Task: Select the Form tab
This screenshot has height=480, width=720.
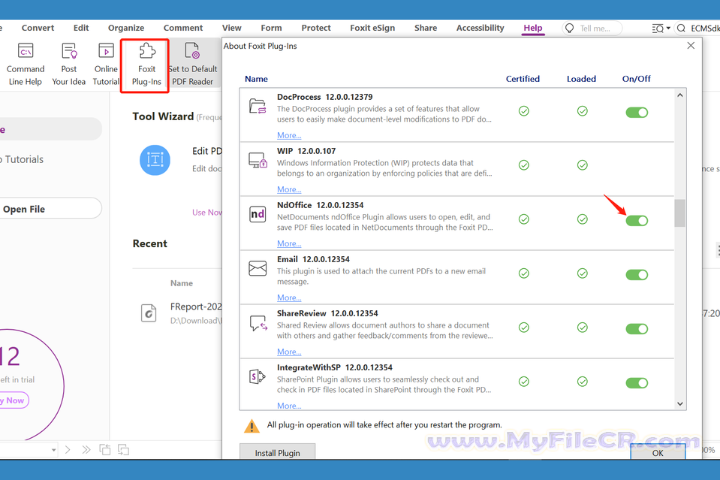Action: coord(271,28)
